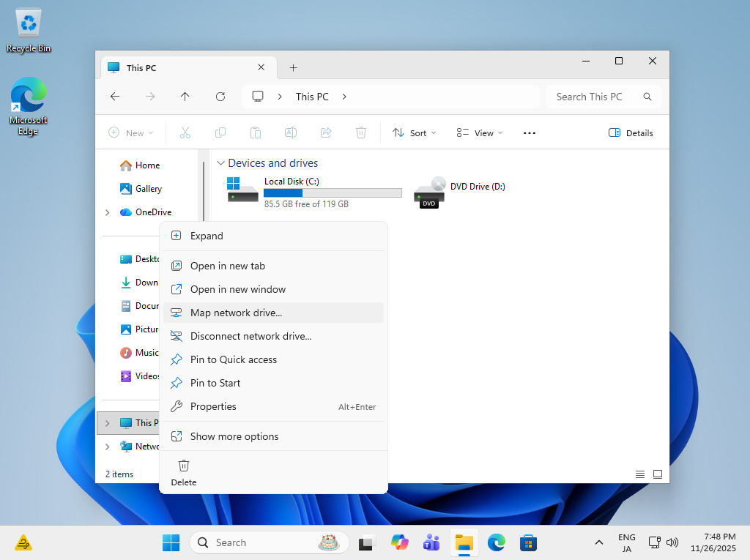750x560 pixels.
Task: Open the Sort dropdown
Action: [415, 133]
